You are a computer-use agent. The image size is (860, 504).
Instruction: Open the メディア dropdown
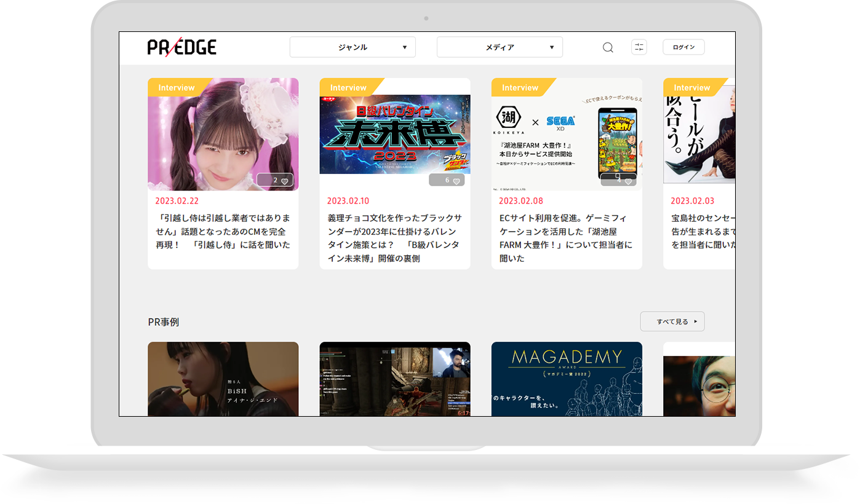pyautogui.click(x=500, y=47)
